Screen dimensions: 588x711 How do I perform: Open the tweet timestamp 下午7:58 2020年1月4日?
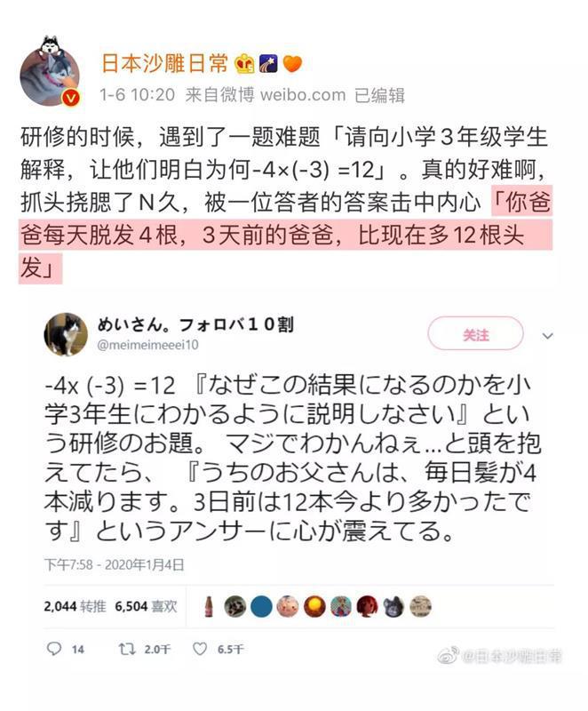coord(115,564)
